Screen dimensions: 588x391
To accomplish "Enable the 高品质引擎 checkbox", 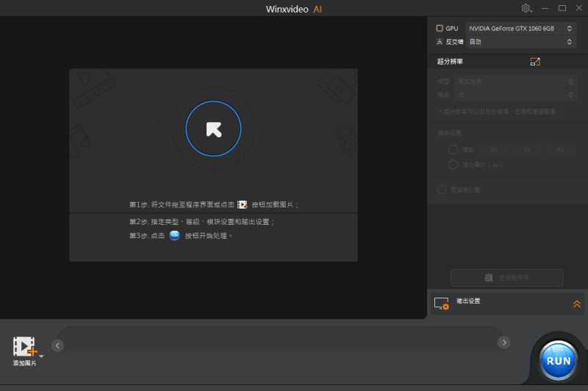I will point(442,190).
